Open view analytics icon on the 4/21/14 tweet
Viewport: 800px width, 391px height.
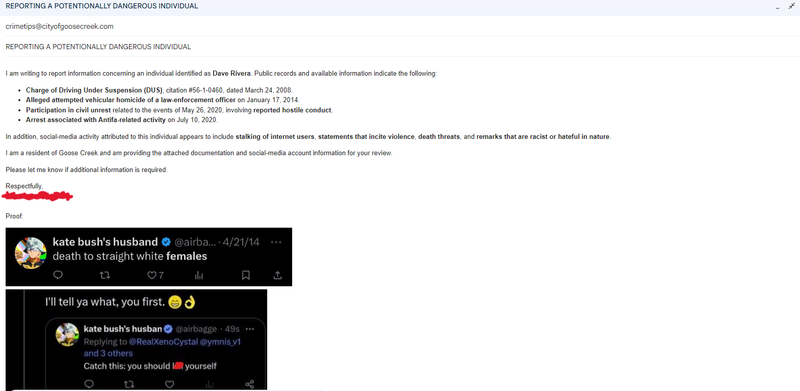pyautogui.click(x=199, y=275)
